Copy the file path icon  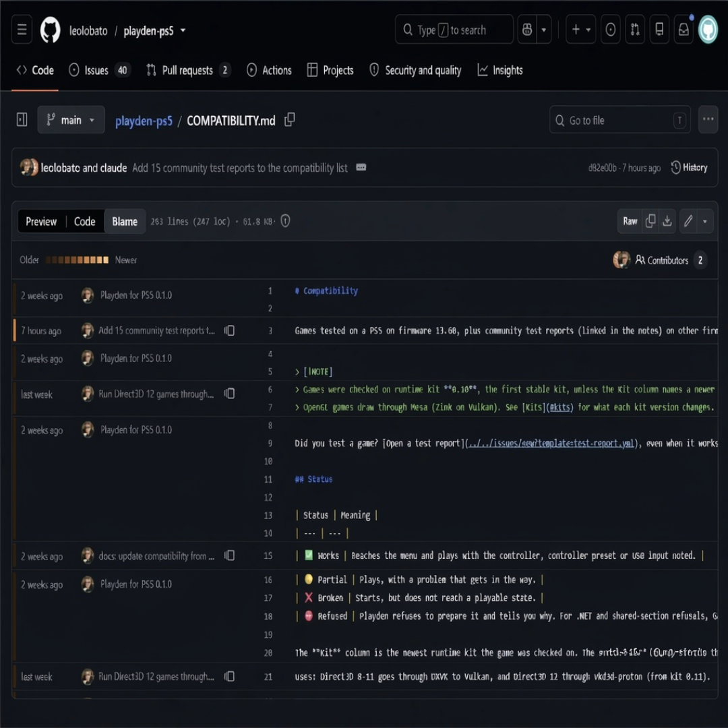click(290, 120)
